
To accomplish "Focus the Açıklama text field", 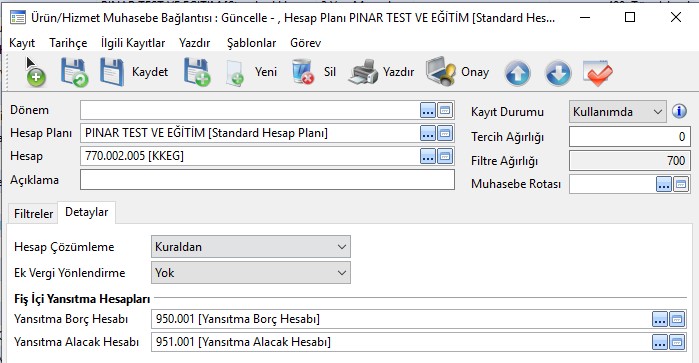I will [x=267, y=180].
